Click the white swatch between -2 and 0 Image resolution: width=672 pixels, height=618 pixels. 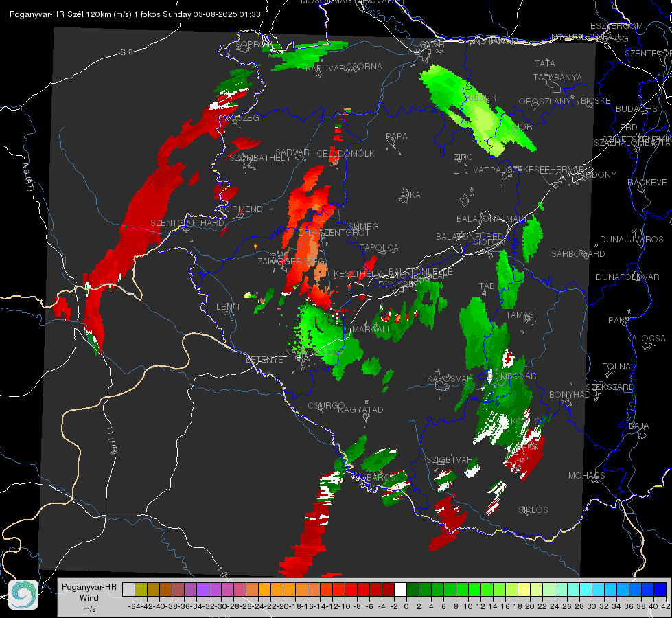(400, 589)
